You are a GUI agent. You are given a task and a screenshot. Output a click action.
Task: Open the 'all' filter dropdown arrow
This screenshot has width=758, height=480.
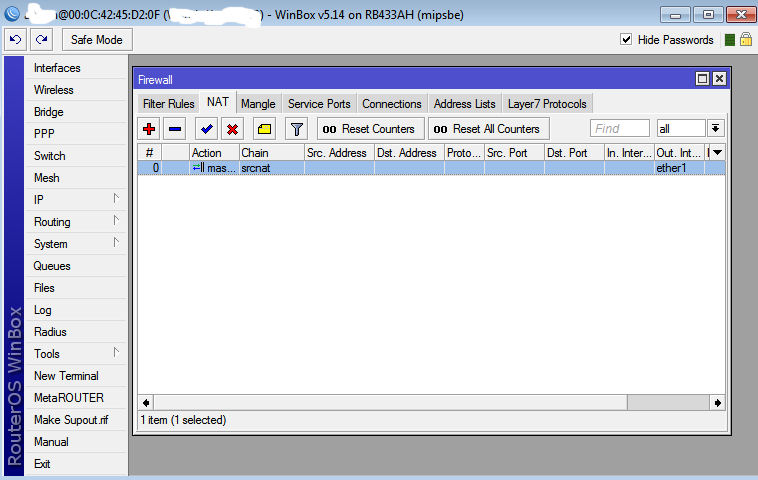[x=715, y=129]
